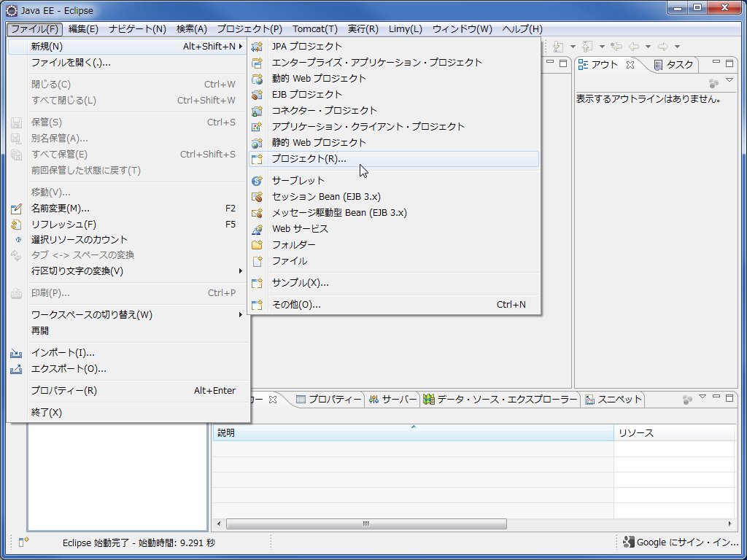
Task: Open the 編集(E) menu
Action: tap(83, 29)
